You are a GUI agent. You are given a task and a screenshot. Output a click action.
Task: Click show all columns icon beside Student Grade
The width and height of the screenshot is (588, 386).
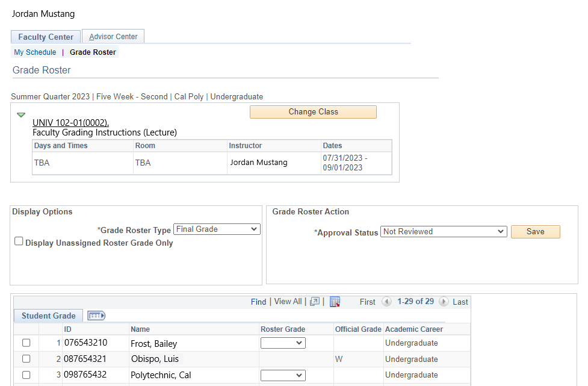point(96,316)
